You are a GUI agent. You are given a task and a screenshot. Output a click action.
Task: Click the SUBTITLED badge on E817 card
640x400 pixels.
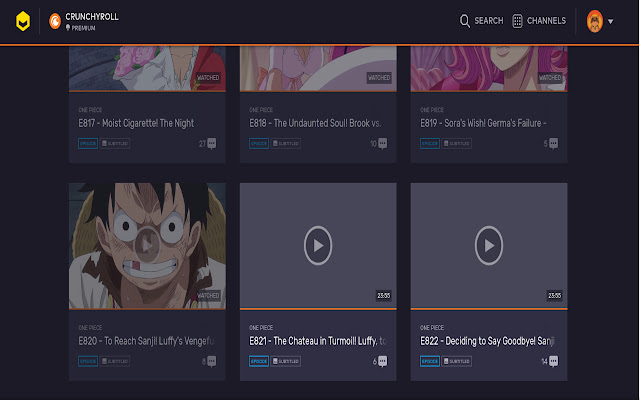(x=115, y=144)
